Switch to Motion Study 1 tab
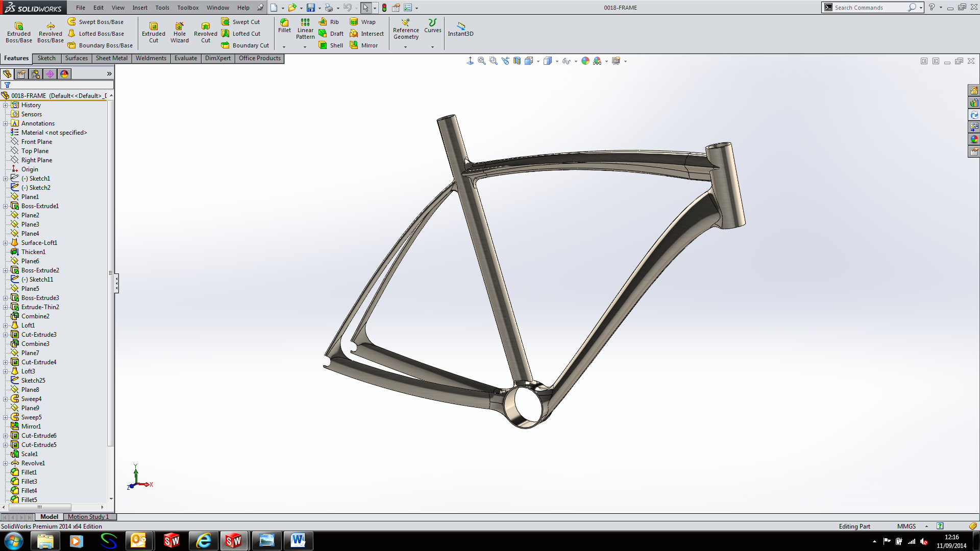The image size is (980, 551). pos(88,517)
